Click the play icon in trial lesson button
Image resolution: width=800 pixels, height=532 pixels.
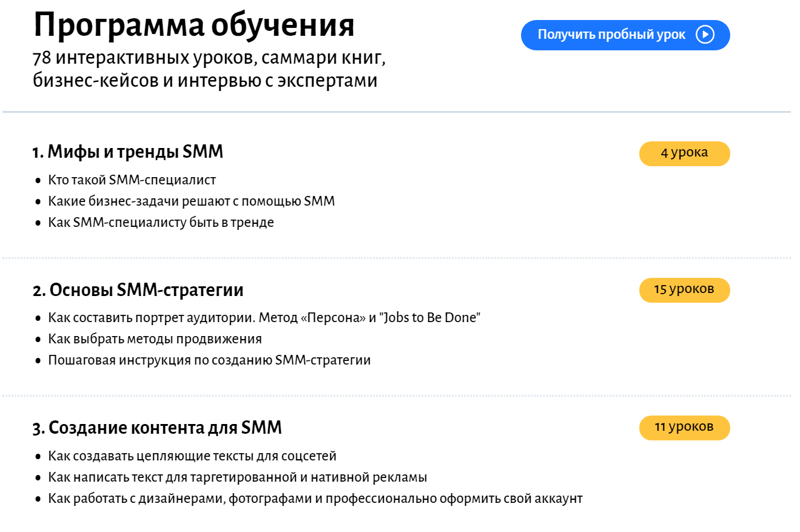coord(705,35)
